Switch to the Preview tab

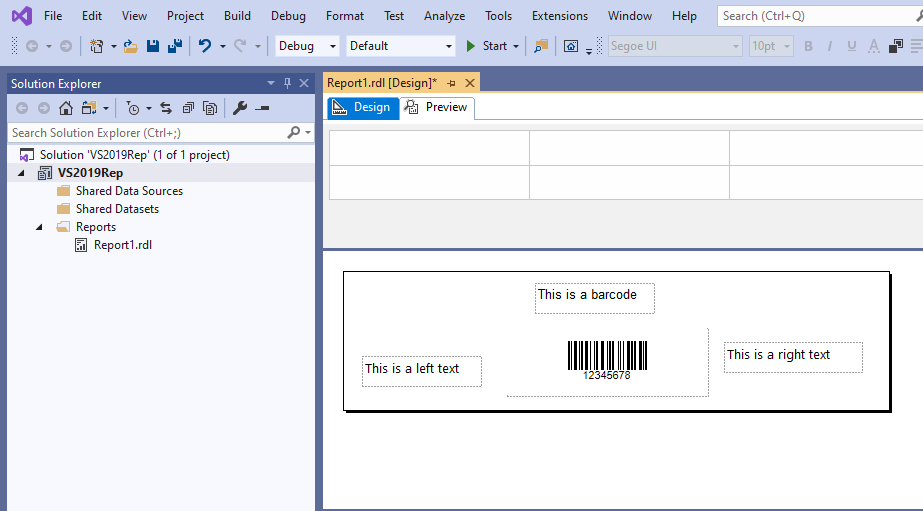[437, 108]
